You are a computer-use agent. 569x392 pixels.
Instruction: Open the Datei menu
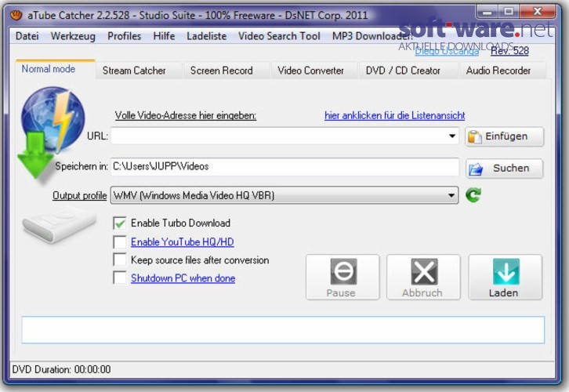coord(27,36)
